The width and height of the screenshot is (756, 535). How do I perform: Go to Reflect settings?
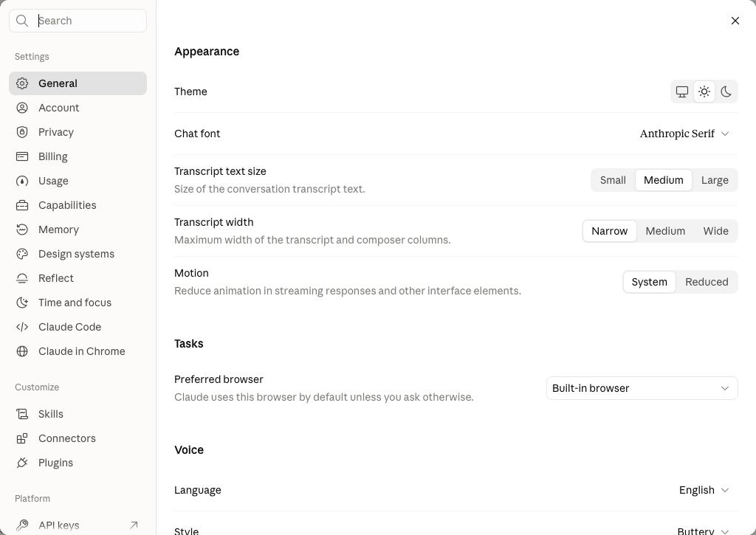[x=78, y=278]
